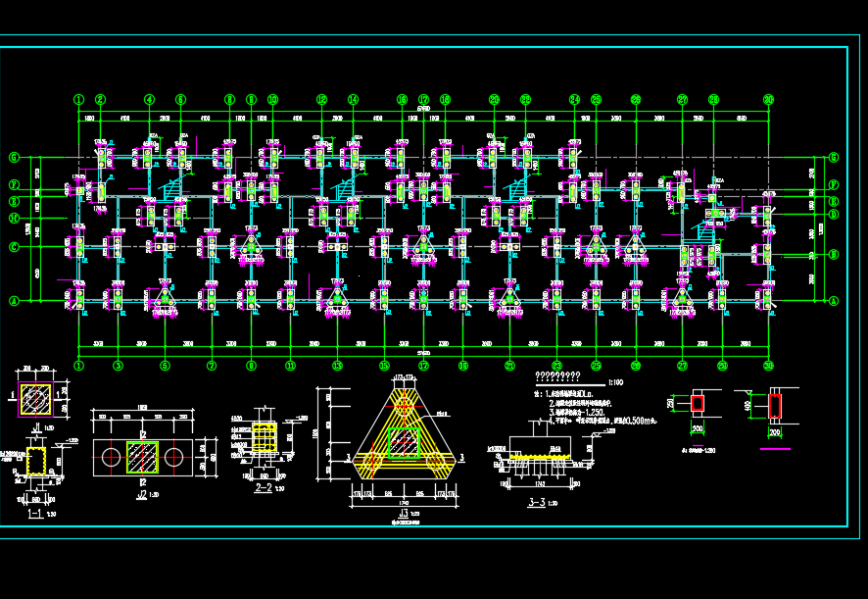
Task: Click the yellow hatched square in J1 plan
Action: tap(35, 400)
